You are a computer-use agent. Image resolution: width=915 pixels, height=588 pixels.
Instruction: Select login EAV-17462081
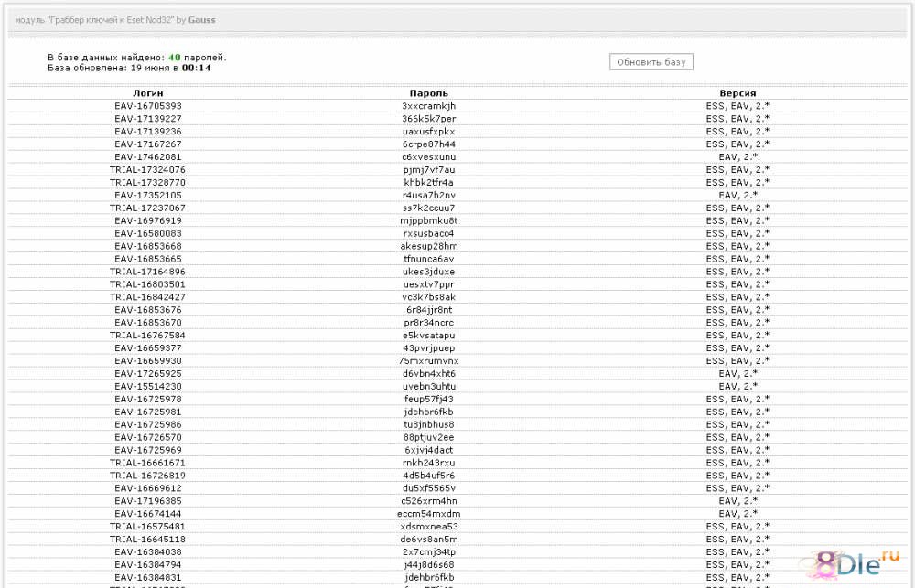coord(148,157)
